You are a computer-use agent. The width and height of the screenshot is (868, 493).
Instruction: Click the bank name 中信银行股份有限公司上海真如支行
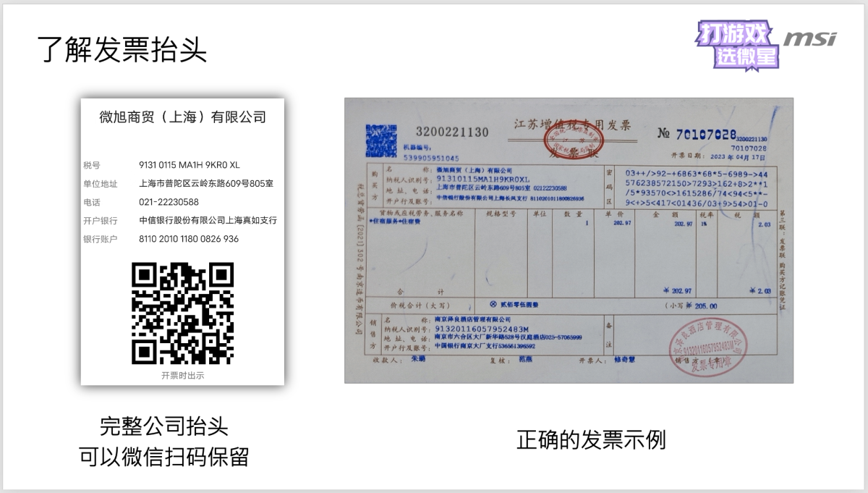coord(208,220)
